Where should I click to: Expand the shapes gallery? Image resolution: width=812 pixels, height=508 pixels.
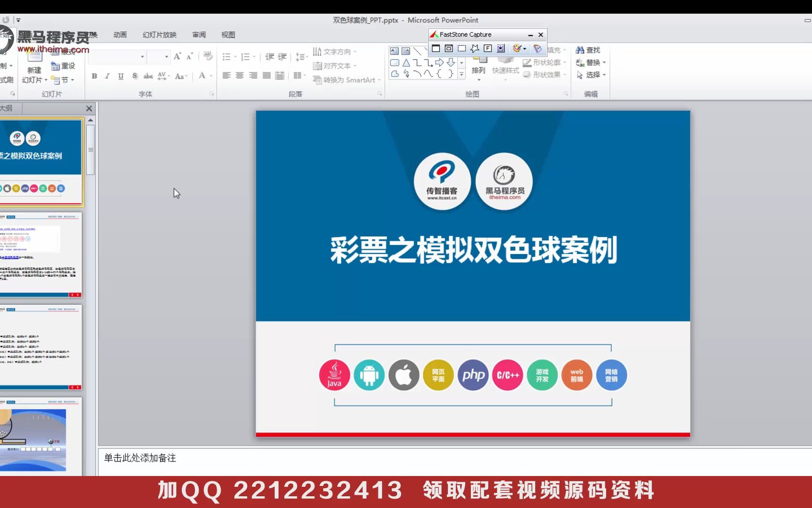pyautogui.click(x=461, y=74)
